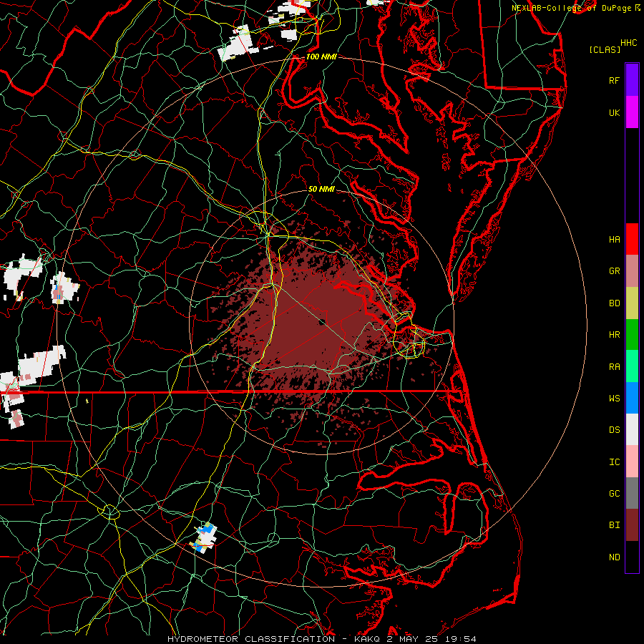Click the BD legend label
644x644 pixels.
tap(615, 303)
